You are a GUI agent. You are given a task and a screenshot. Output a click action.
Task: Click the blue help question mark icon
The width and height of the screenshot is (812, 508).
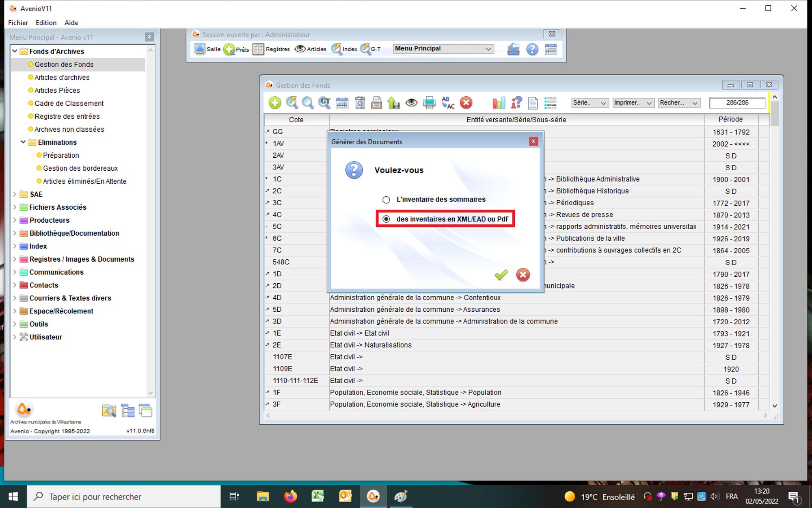pyautogui.click(x=532, y=49)
